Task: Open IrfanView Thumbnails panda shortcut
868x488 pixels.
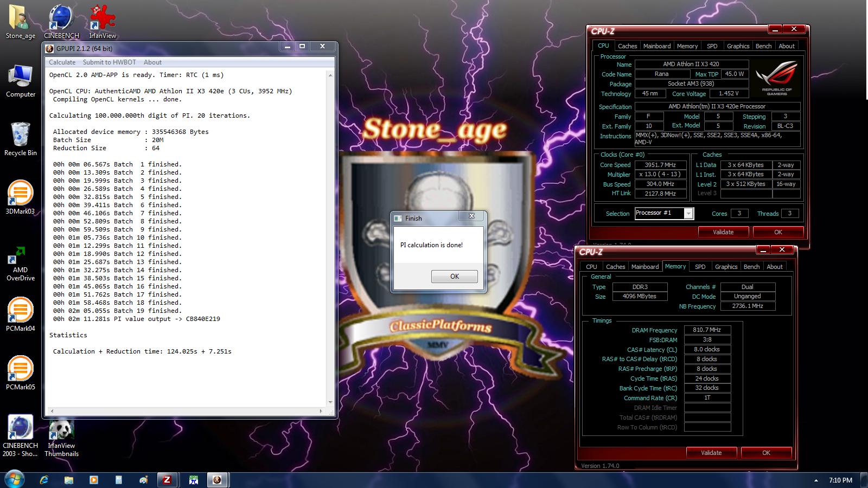Action: pyautogui.click(x=61, y=439)
